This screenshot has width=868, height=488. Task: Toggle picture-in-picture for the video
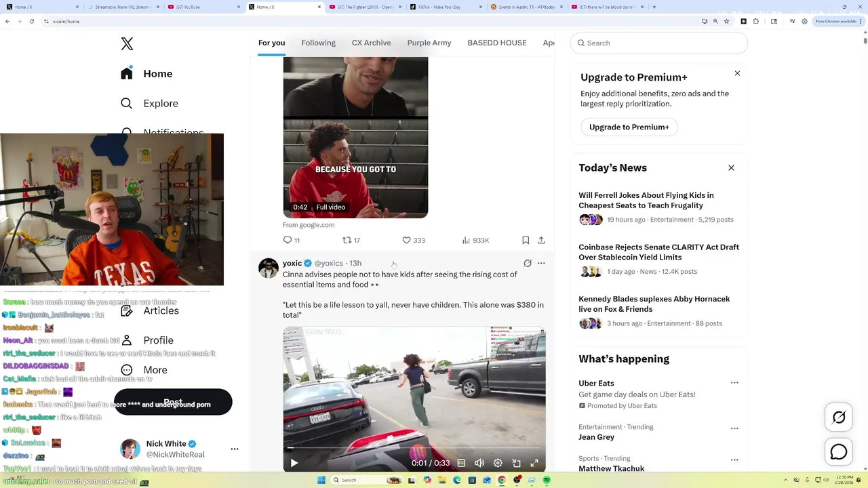(x=516, y=463)
